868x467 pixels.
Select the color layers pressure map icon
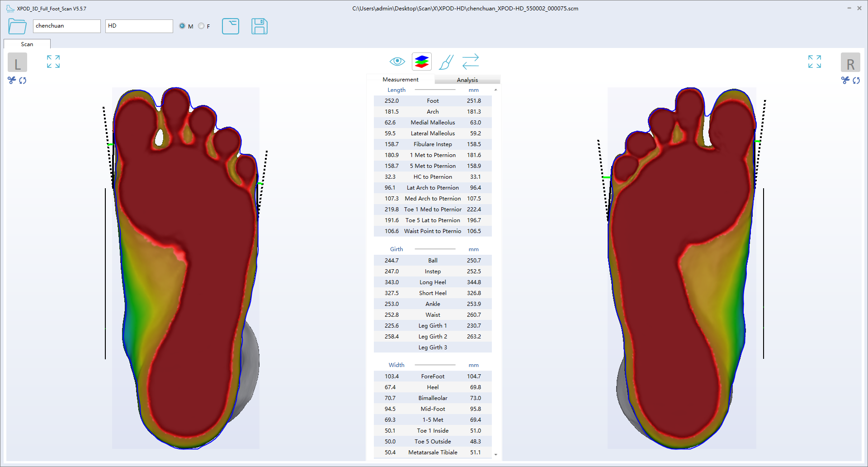[x=421, y=62]
